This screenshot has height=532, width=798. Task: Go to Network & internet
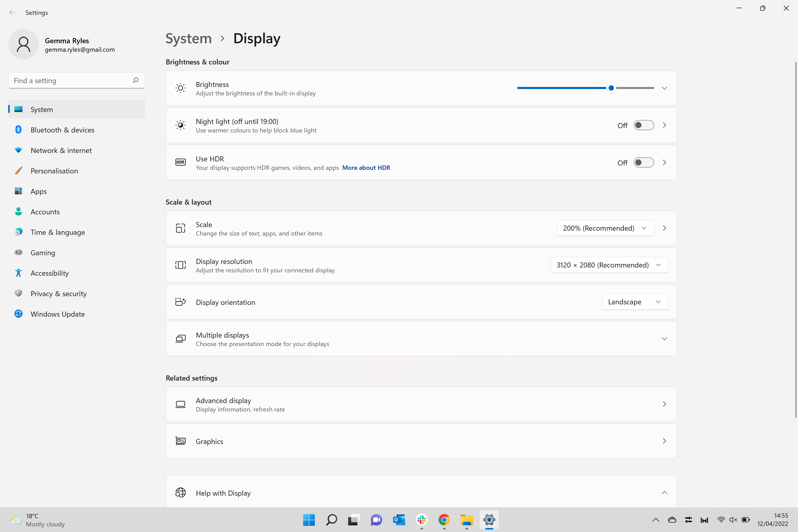pyautogui.click(x=77, y=150)
